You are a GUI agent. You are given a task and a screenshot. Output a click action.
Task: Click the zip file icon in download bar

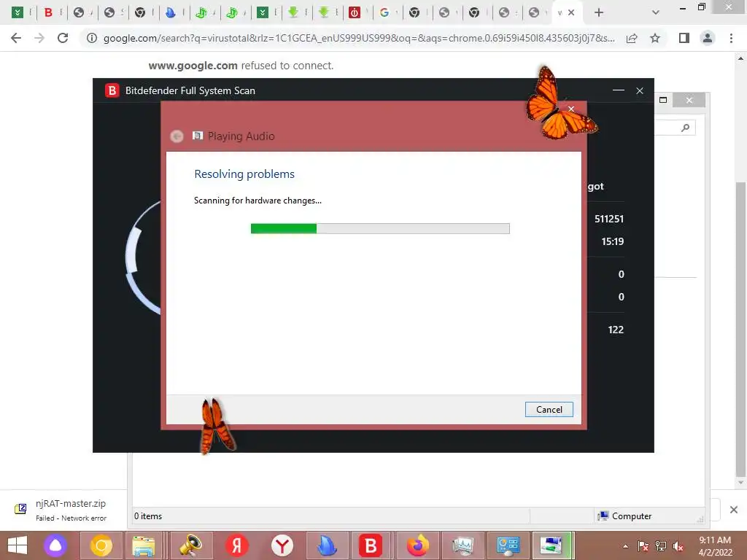[x=20, y=509]
